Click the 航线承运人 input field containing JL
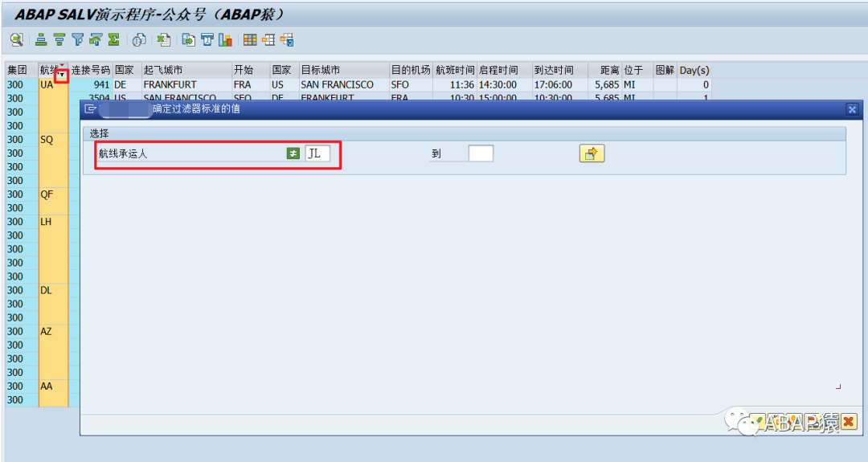The height and width of the screenshot is (462, 868). [x=317, y=153]
